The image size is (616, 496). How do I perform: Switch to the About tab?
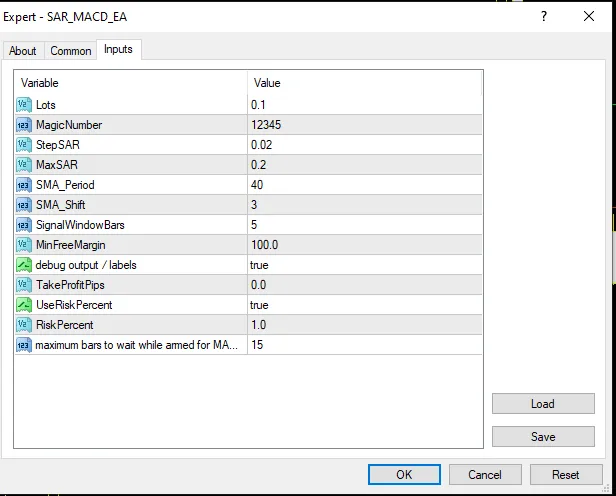coord(23,51)
